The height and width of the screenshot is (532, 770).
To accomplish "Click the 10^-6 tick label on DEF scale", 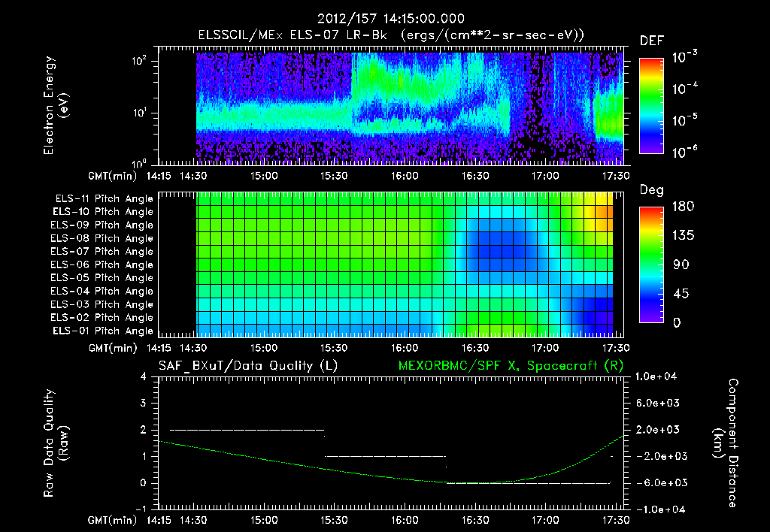I will point(684,151).
